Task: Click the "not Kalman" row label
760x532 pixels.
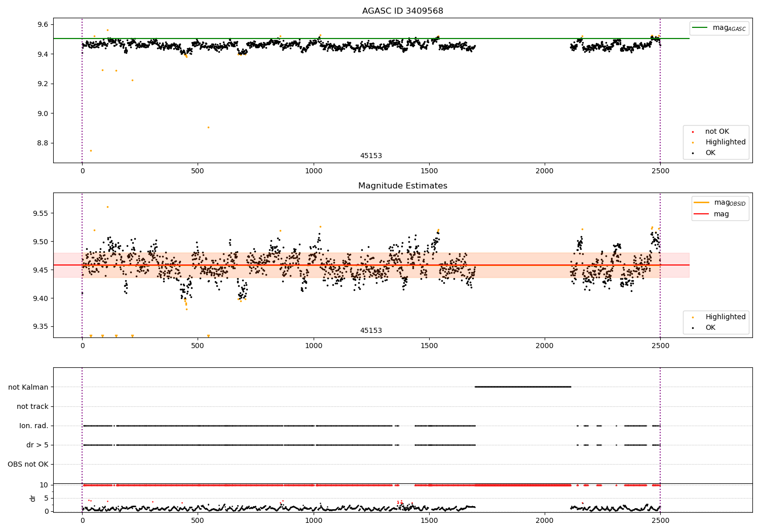Action: (x=28, y=387)
